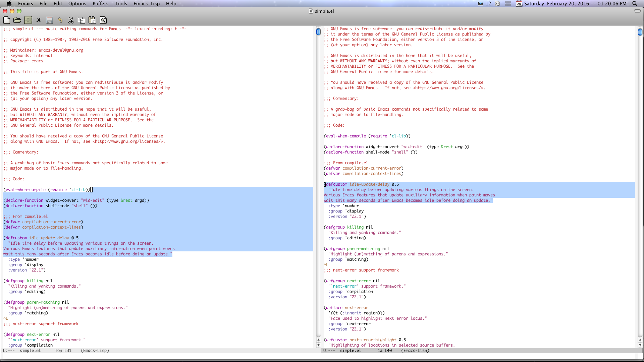
Task: Click the up arrow of the left pane scrollbar
Action: [x=318, y=340]
